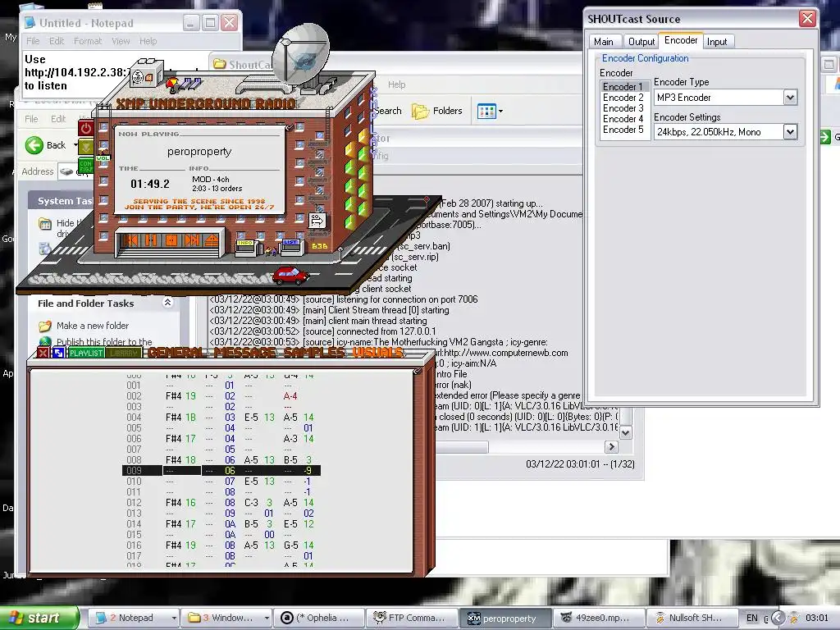
Task: Click the EN language indicator
Action: click(752, 619)
